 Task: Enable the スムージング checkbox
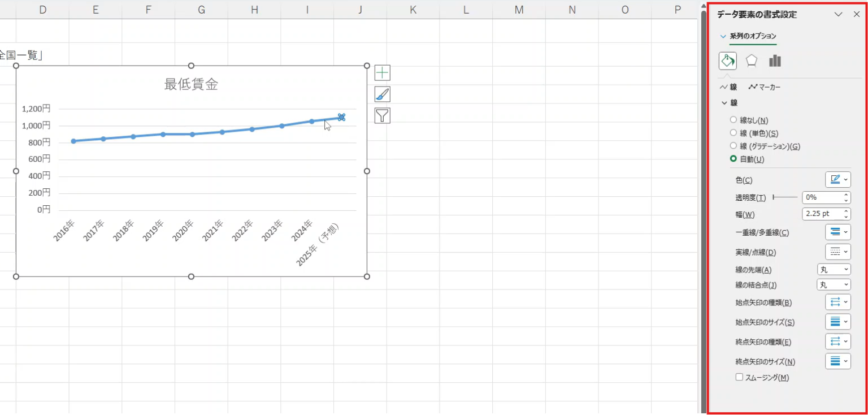[x=739, y=377]
